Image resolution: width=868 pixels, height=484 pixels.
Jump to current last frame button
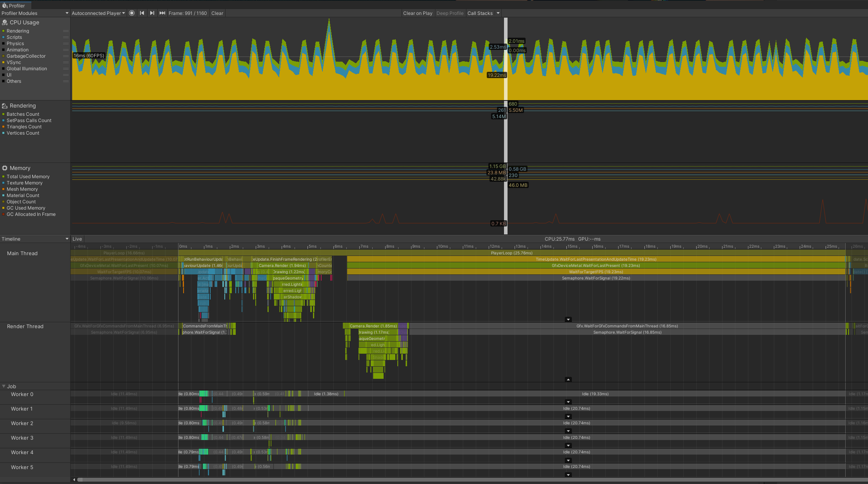(x=162, y=13)
